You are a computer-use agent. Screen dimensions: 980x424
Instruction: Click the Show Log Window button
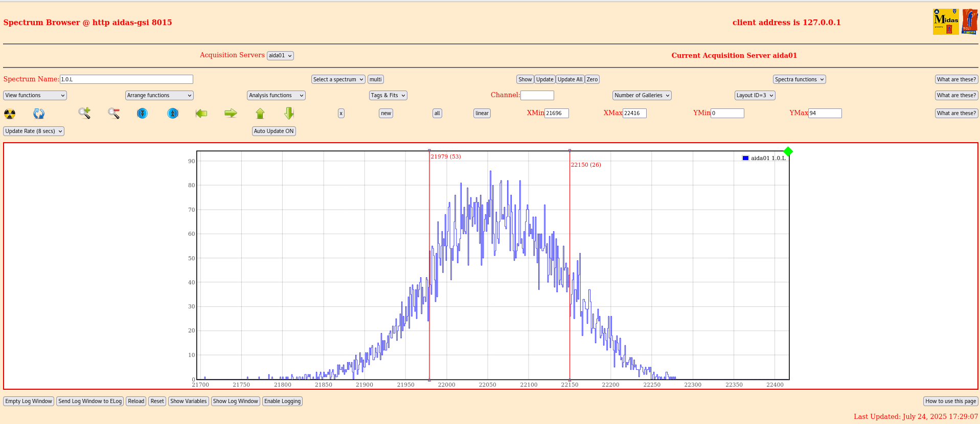coord(235,401)
